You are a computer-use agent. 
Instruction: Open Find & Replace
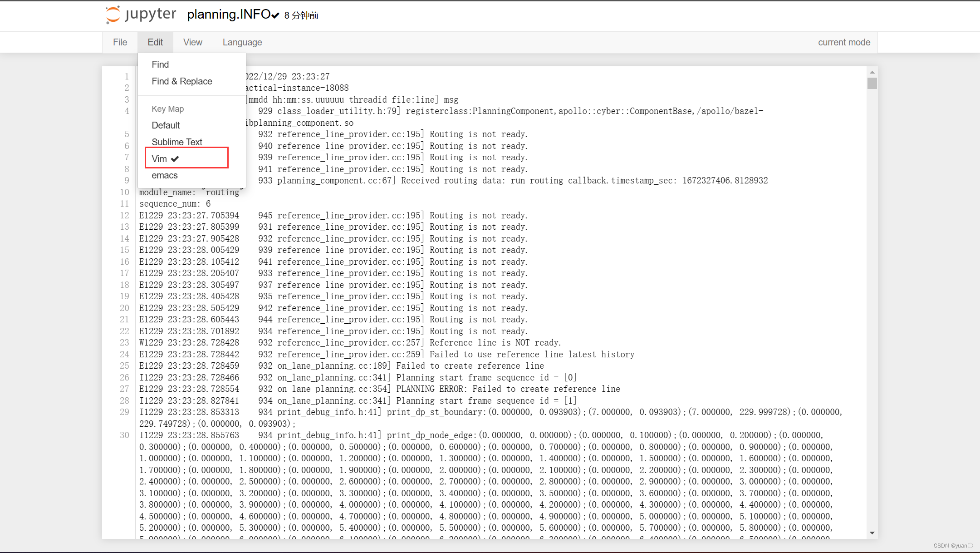pyautogui.click(x=182, y=81)
